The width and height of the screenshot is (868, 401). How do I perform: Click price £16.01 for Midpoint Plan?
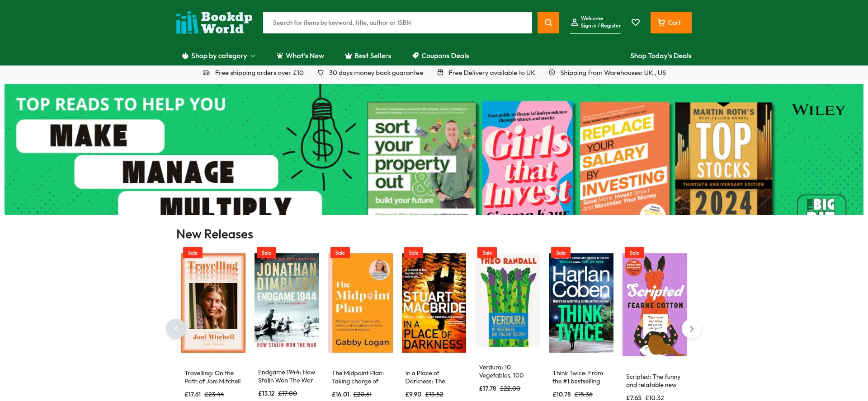[x=340, y=394]
